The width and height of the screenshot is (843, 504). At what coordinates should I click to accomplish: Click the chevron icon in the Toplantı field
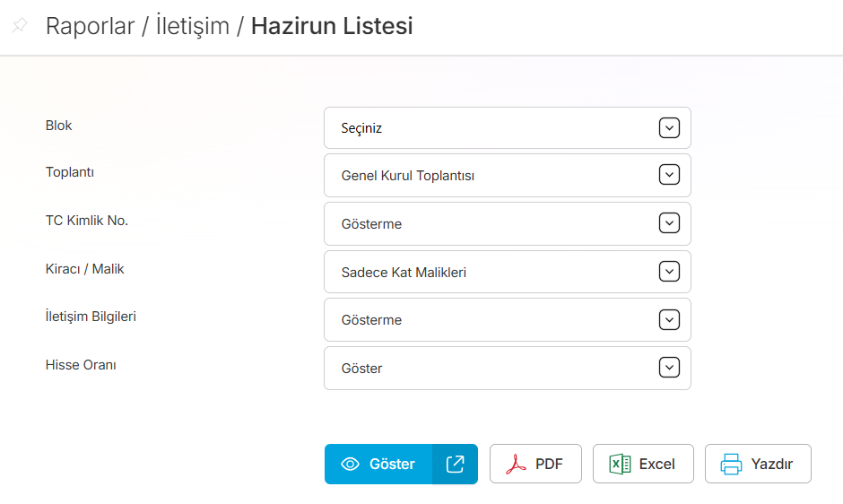coord(669,175)
